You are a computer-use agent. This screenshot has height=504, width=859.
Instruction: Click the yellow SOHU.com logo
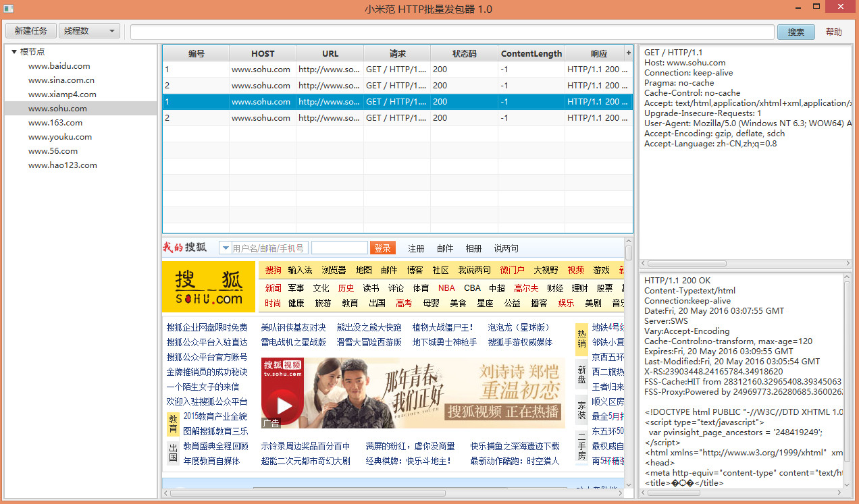pos(209,287)
